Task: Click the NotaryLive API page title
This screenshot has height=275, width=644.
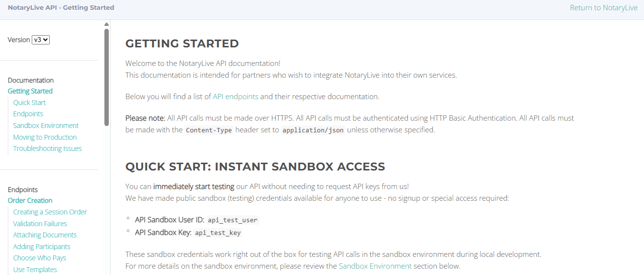Action: click(x=61, y=8)
